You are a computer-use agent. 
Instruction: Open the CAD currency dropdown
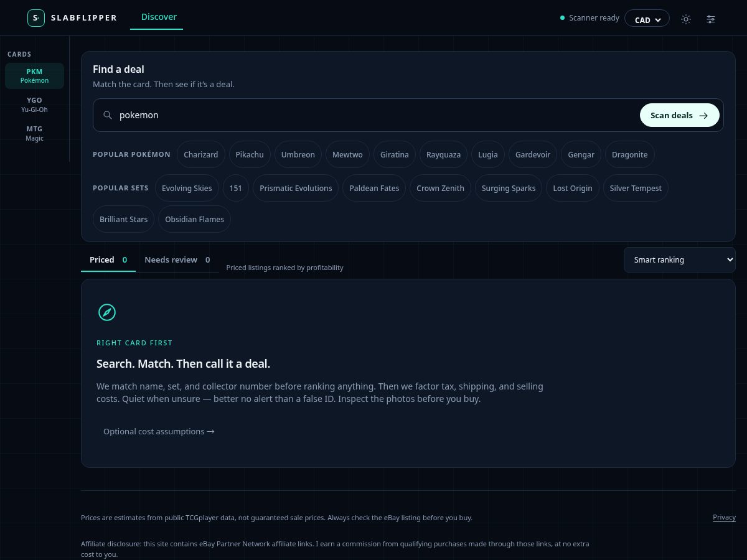tap(647, 19)
